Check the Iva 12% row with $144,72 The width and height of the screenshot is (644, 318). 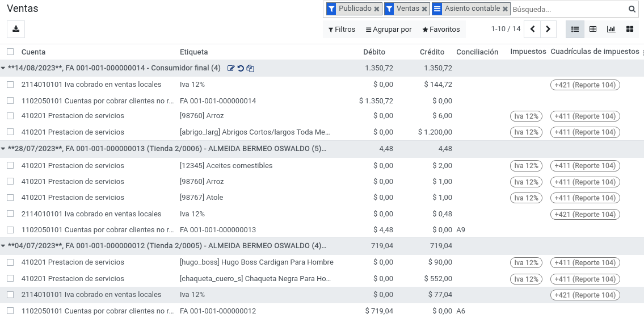pyautogui.click(x=10, y=85)
